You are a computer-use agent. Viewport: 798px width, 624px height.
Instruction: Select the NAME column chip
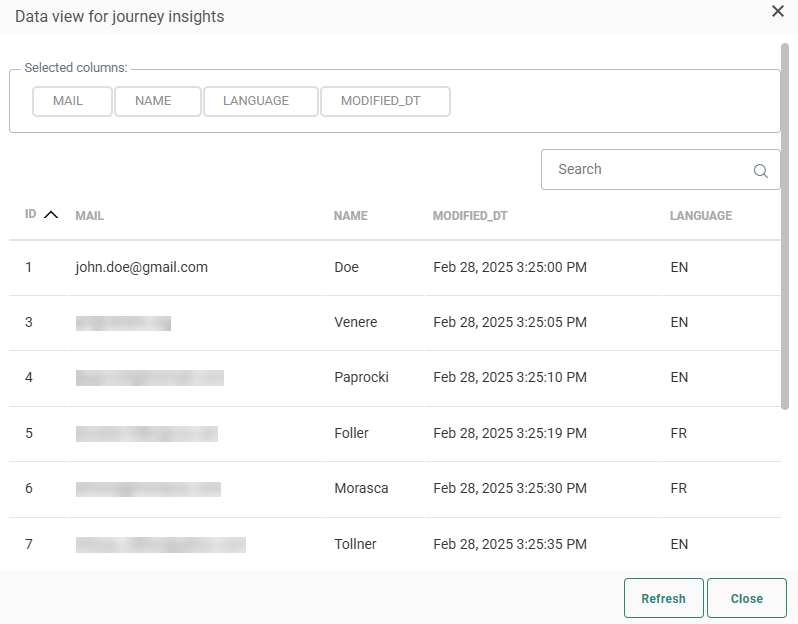pos(157,101)
